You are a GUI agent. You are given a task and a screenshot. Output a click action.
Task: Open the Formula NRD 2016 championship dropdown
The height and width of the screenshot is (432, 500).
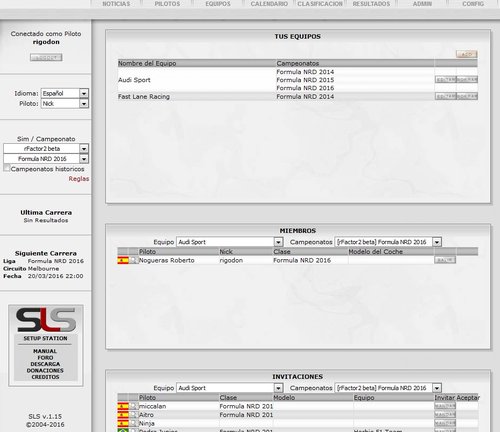46,159
